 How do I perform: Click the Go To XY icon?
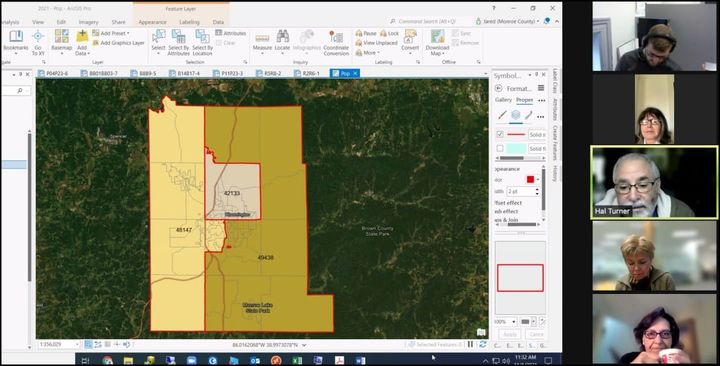pyautogui.click(x=38, y=37)
